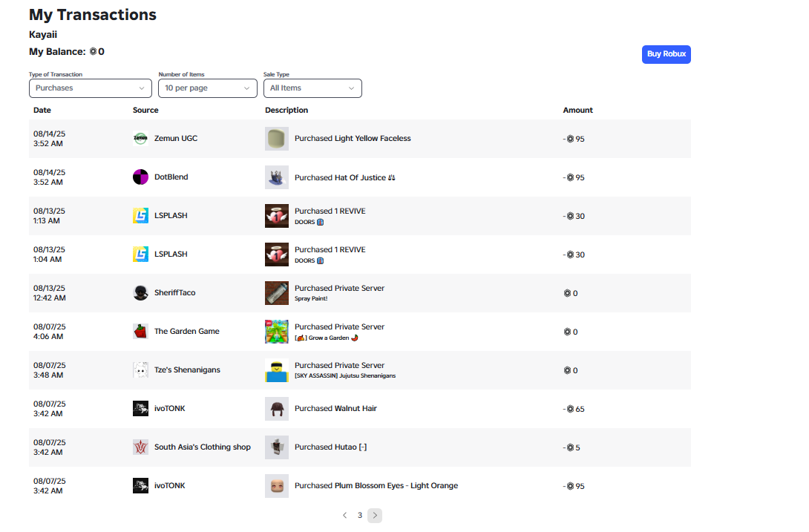
Task: Click the Spray Paint! game thumbnail
Action: 277,293
